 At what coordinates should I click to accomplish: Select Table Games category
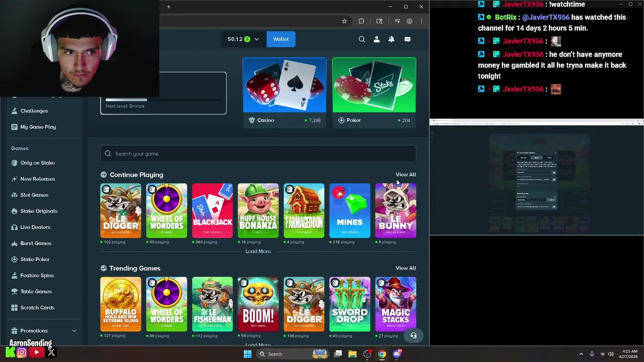(x=36, y=292)
